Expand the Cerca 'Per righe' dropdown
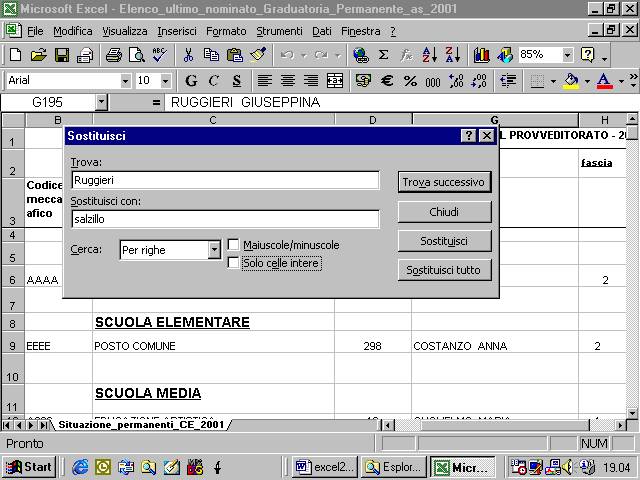 (214, 250)
